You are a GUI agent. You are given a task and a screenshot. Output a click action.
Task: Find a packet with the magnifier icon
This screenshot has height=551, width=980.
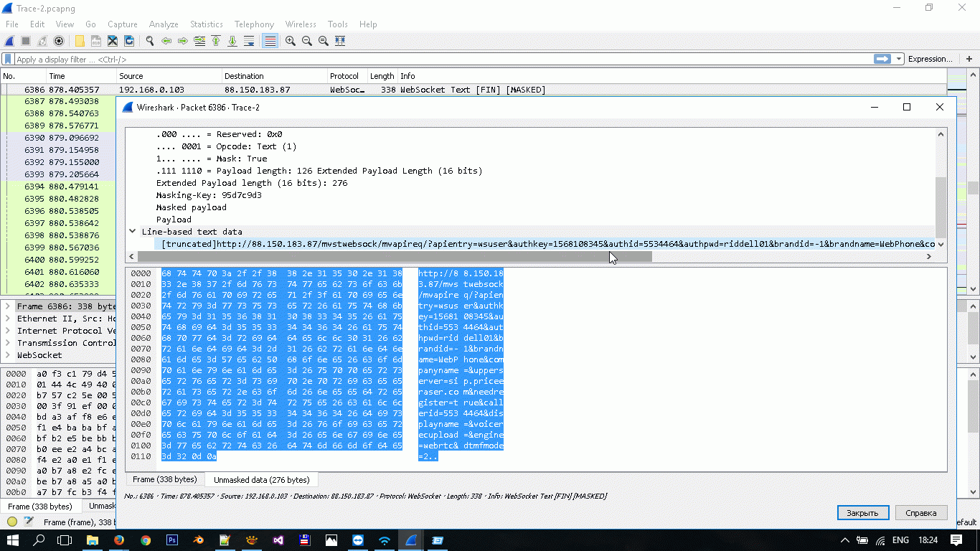pyautogui.click(x=150, y=41)
